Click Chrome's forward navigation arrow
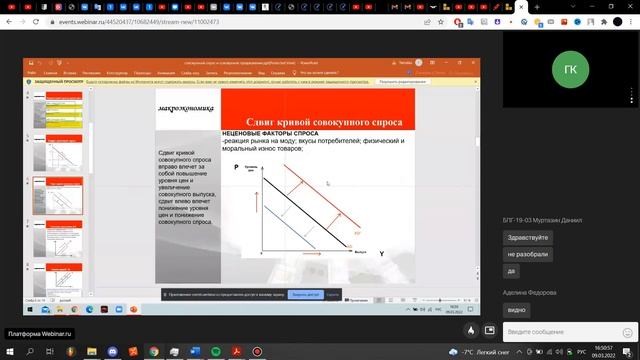640x360 pixels. 22,22
